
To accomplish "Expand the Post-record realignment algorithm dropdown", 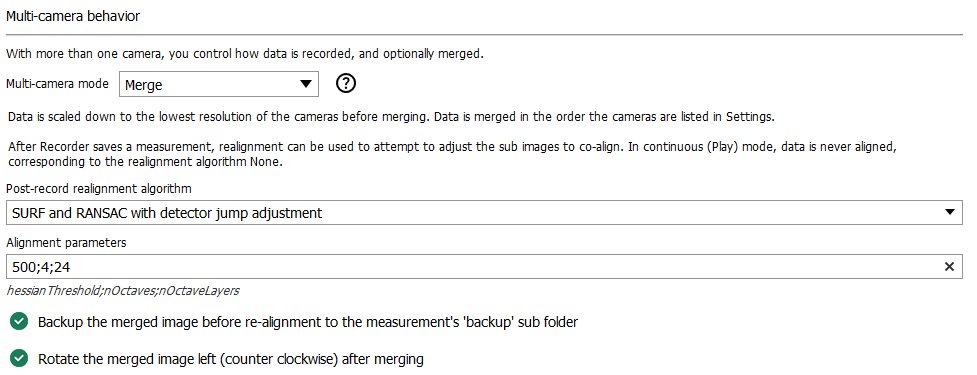I will coord(484,212).
